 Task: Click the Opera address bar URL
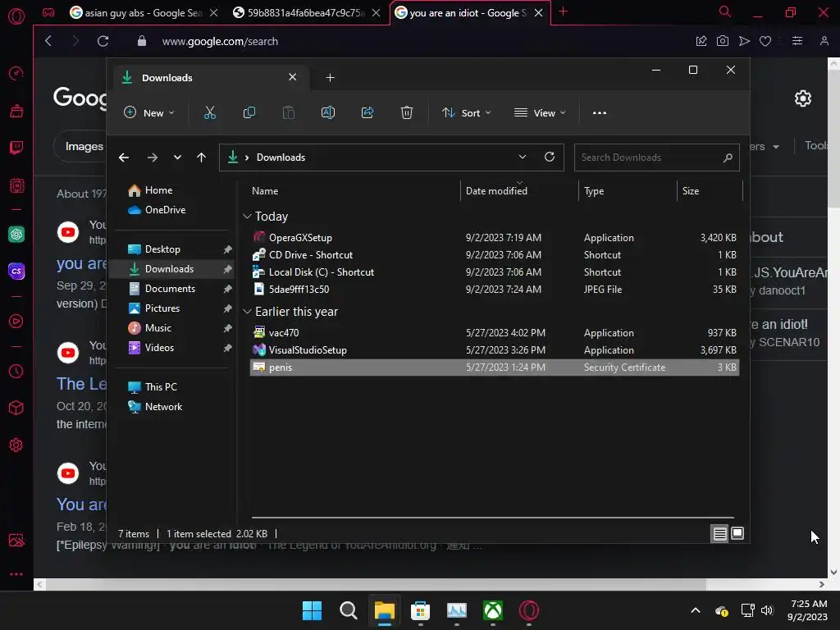(x=220, y=41)
